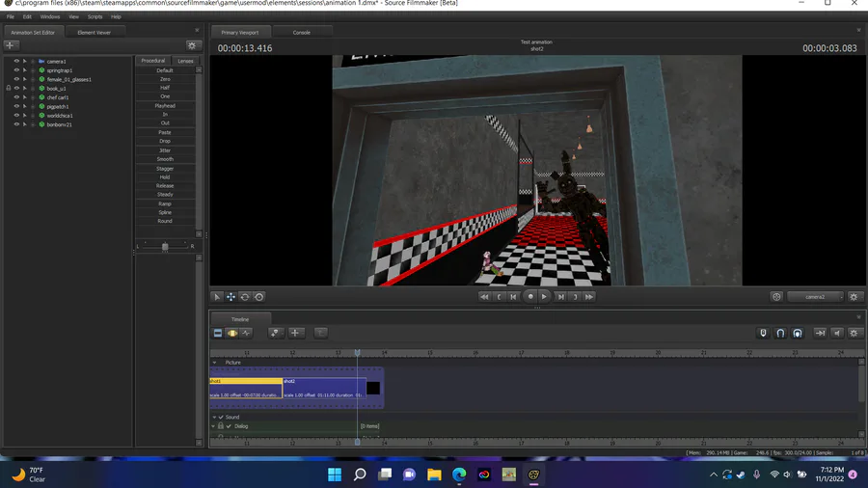Choose the move manipulator tool
Viewport: 868px width, 488px height.
[x=231, y=297]
